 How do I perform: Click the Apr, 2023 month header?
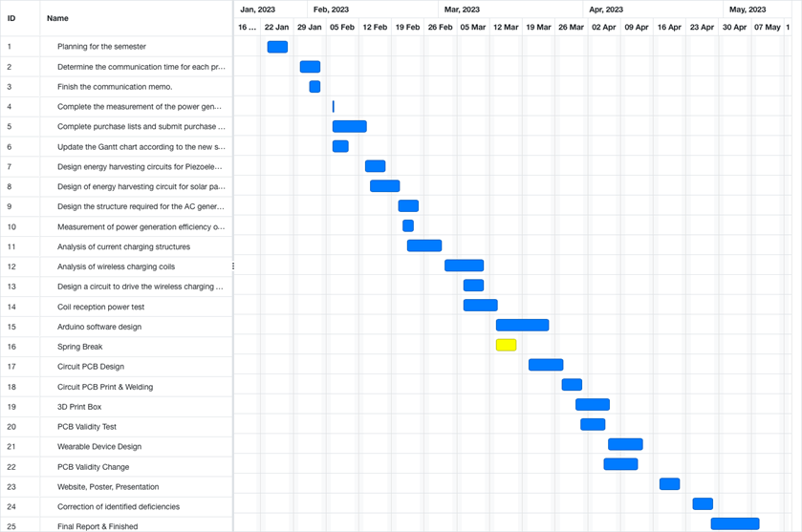coord(606,10)
